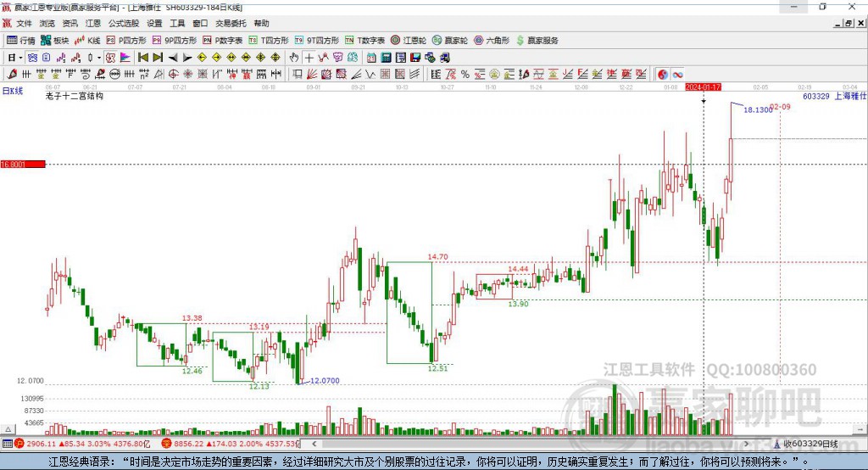Click the 12.0700 low price annotation
This screenshot has width=868, height=470.
point(325,381)
